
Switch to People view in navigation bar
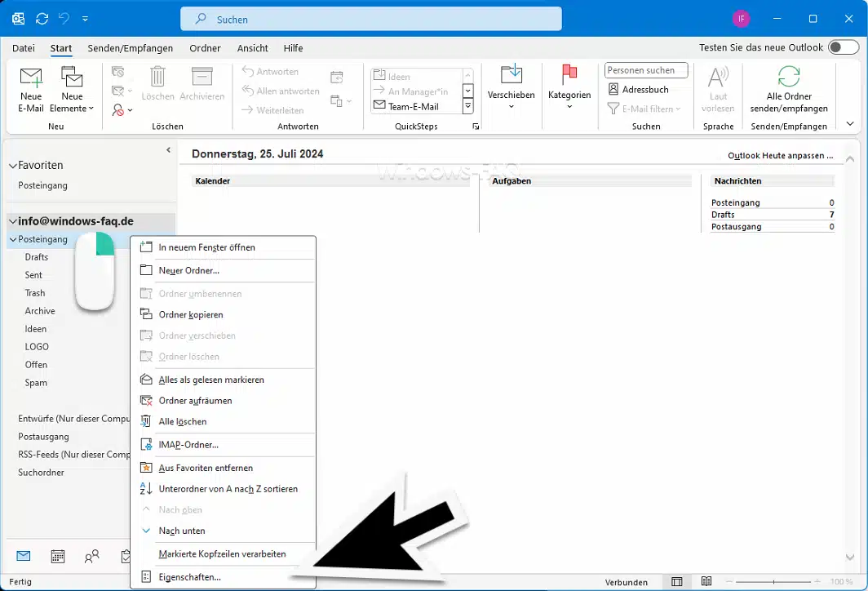(92, 556)
